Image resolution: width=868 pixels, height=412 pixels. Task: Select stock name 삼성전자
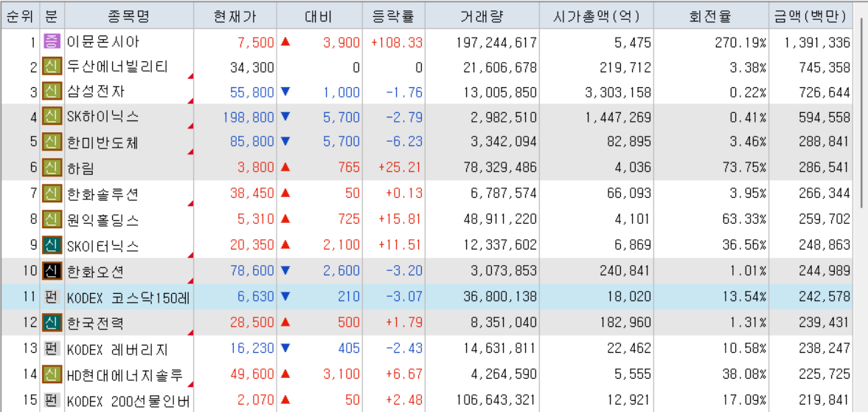coord(95,92)
